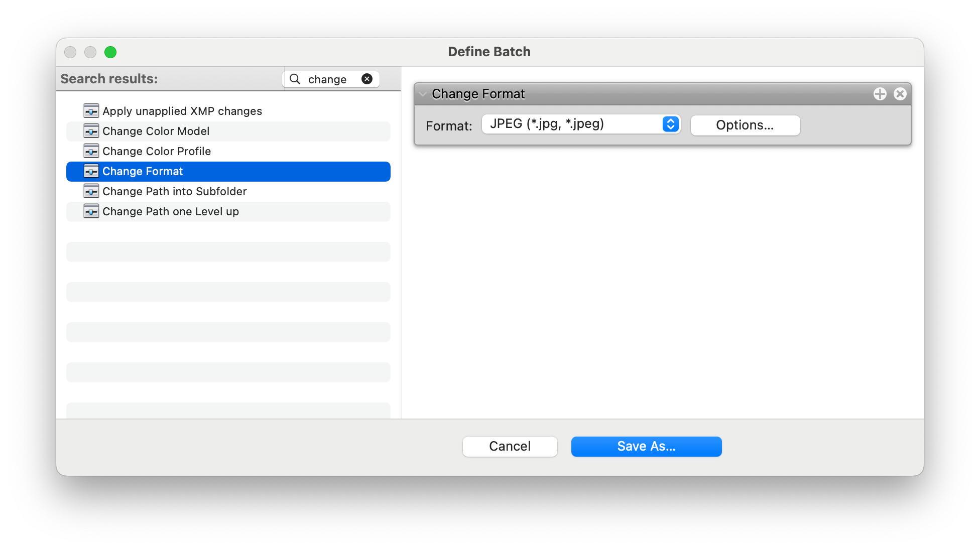
Task: Click the icon beside Change Color Model
Action: [91, 131]
